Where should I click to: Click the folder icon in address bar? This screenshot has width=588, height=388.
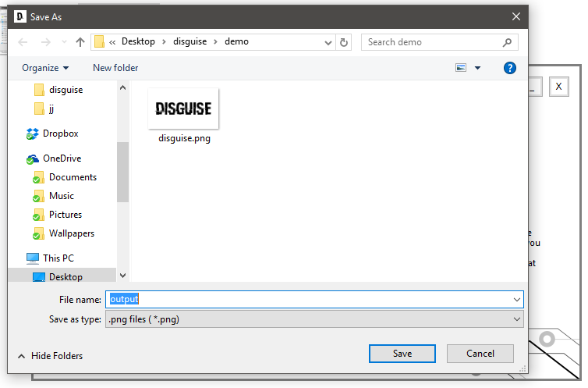[99, 41]
